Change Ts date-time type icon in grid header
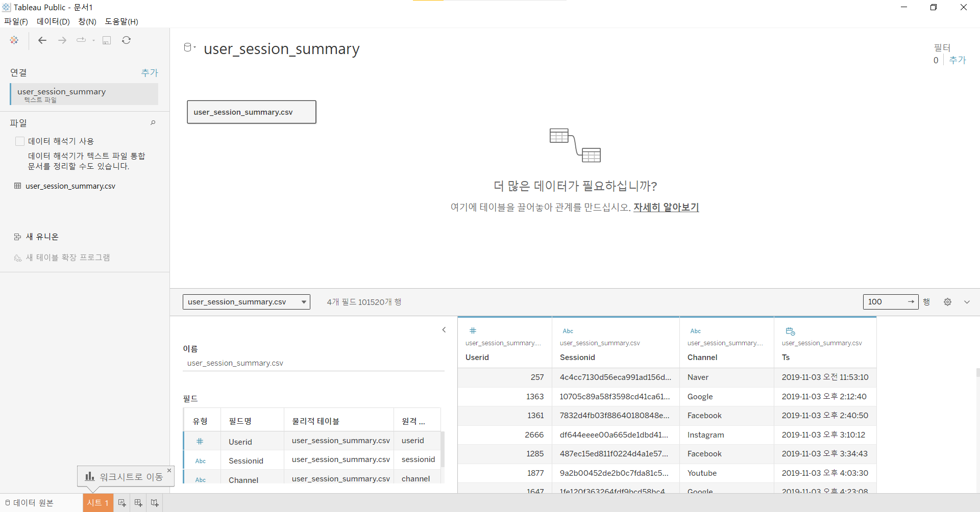Image resolution: width=980 pixels, height=512 pixels. point(790,331)
